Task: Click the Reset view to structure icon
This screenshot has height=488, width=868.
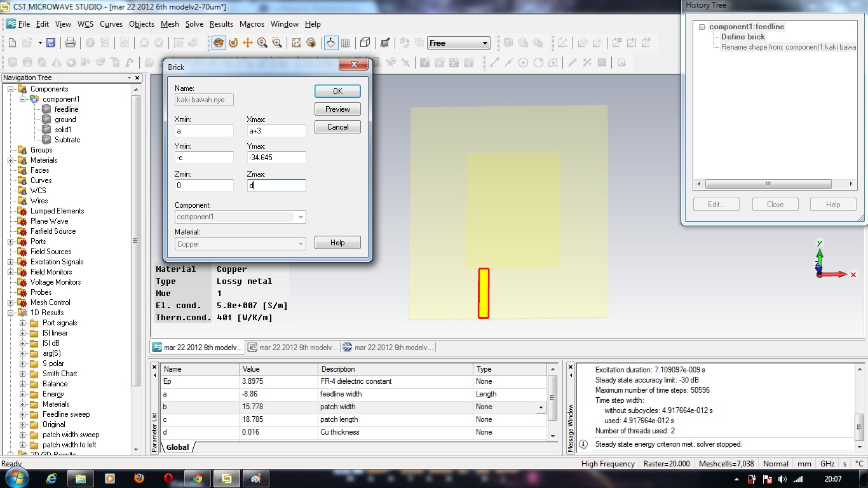Action: pos(297,43)
